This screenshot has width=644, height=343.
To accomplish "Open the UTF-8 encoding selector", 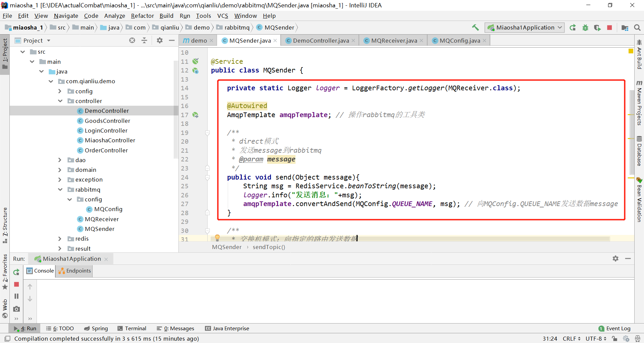I will point(596,339).
